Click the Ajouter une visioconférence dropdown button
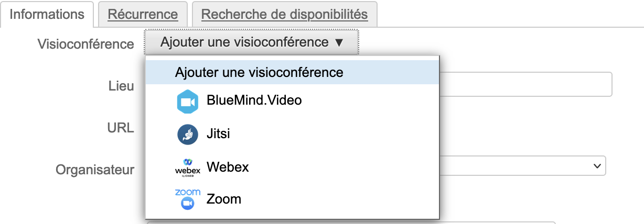 pyautogui.click(x=245, y=42)
